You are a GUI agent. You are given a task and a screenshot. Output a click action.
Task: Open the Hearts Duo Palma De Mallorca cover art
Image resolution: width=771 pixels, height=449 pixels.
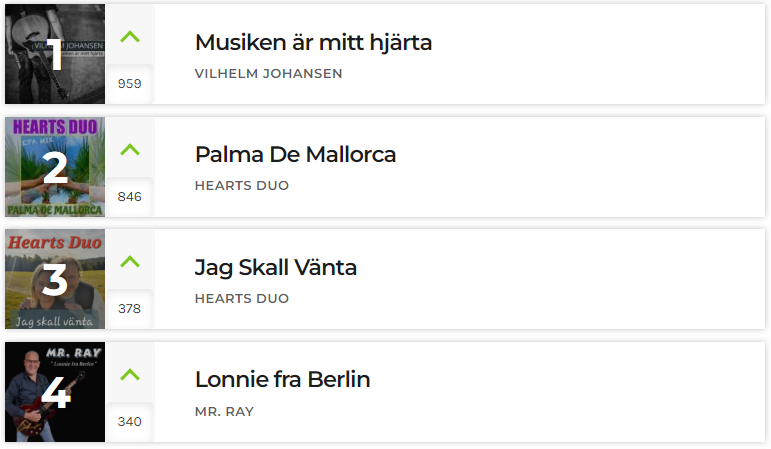[55, 167]
